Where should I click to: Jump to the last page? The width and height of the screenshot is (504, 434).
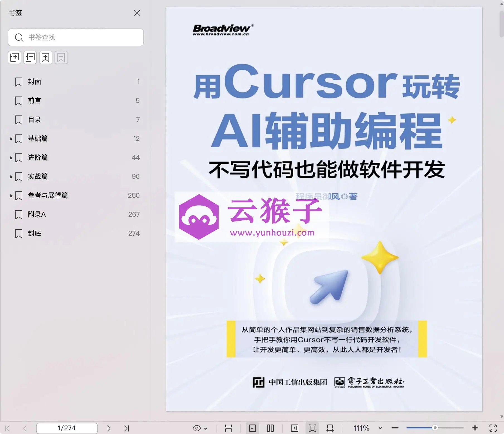point(127,428)
